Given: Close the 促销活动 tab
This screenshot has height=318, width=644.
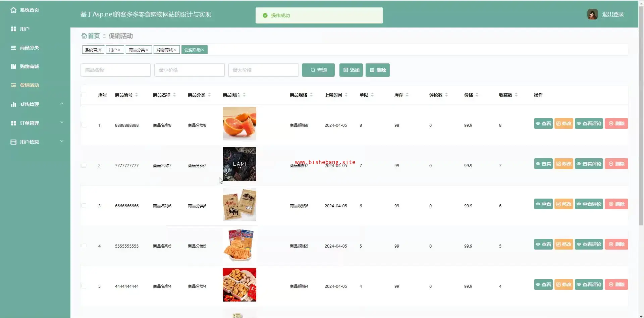Looking at the screenshot, I should (x=203, y=50).
